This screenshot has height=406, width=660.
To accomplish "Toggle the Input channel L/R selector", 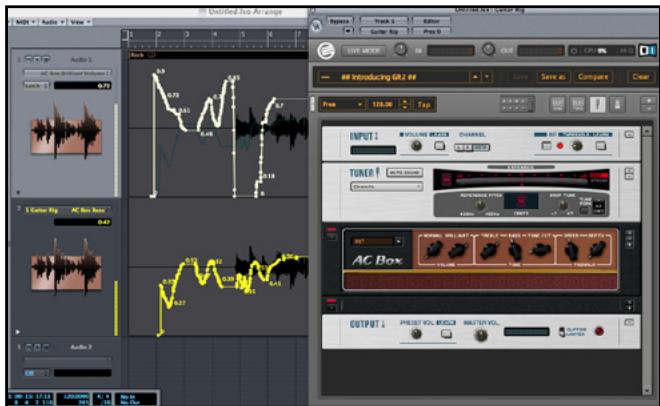I will pos(472,147).
